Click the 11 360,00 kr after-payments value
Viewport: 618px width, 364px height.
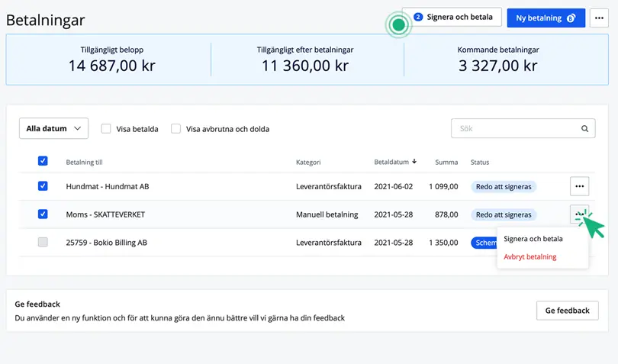point(305,66)
